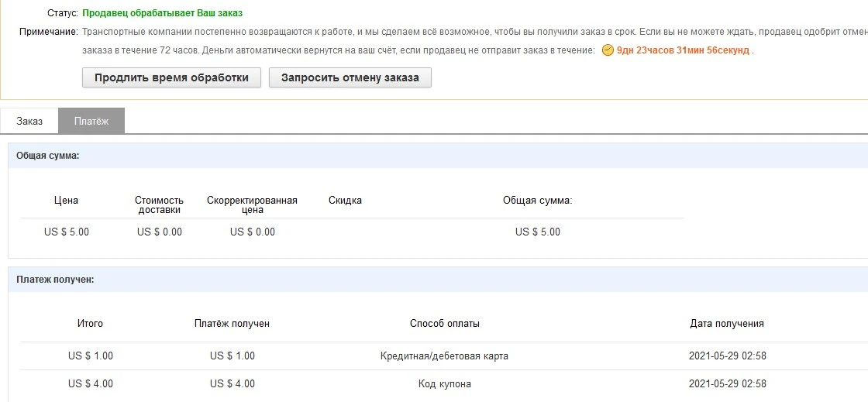The image size is (868, 402).
Task: Click the 'Стоимость доставки' column header
Action: [159, 205]
